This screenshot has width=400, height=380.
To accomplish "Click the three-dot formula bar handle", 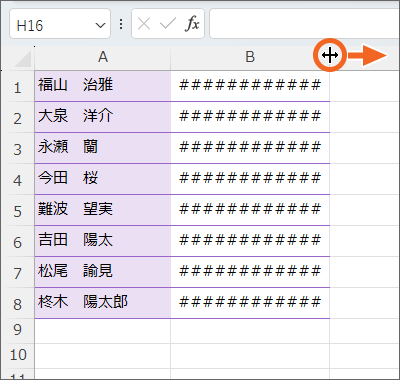I will (121, 24).
